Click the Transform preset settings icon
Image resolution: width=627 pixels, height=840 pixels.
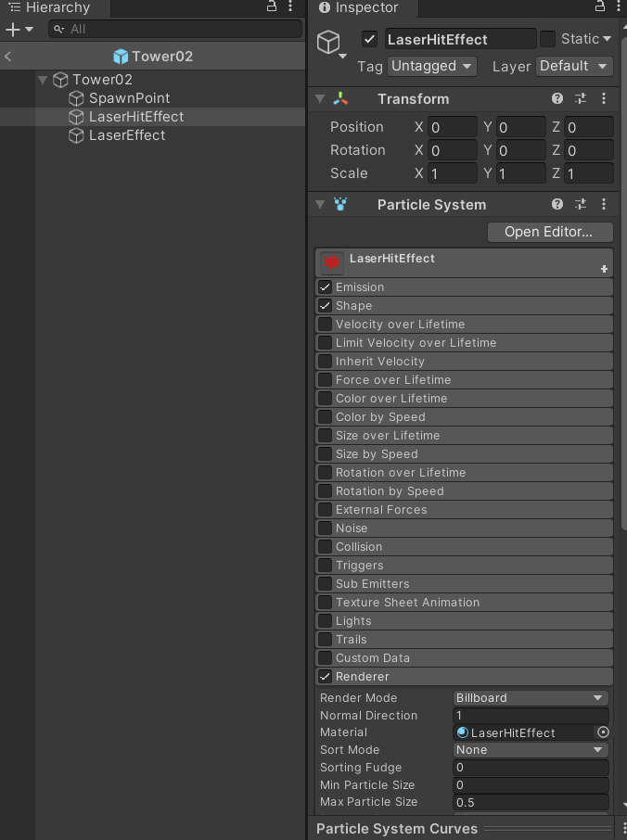click(582, 99)
